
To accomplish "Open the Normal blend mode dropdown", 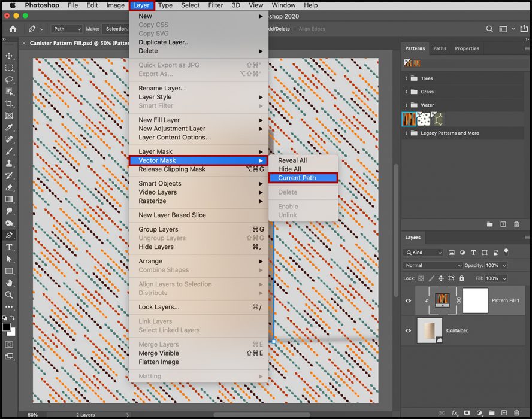I will coord(433,265).
